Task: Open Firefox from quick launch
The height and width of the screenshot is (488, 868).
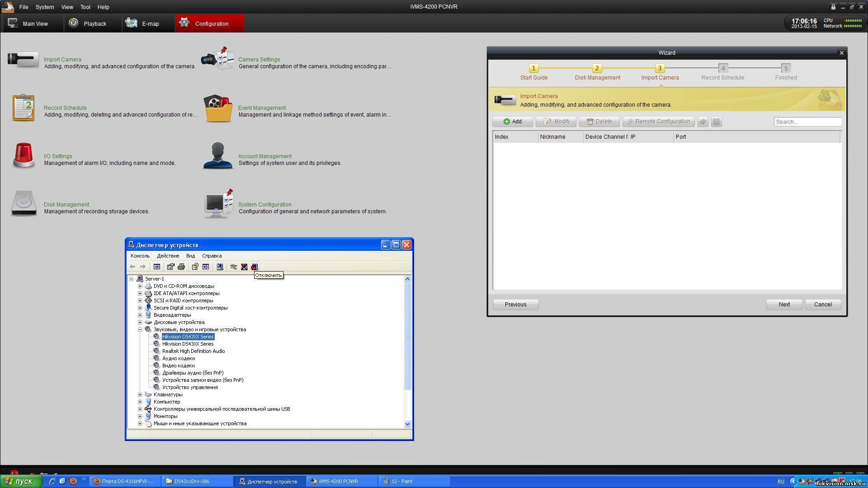Action: 73,481
